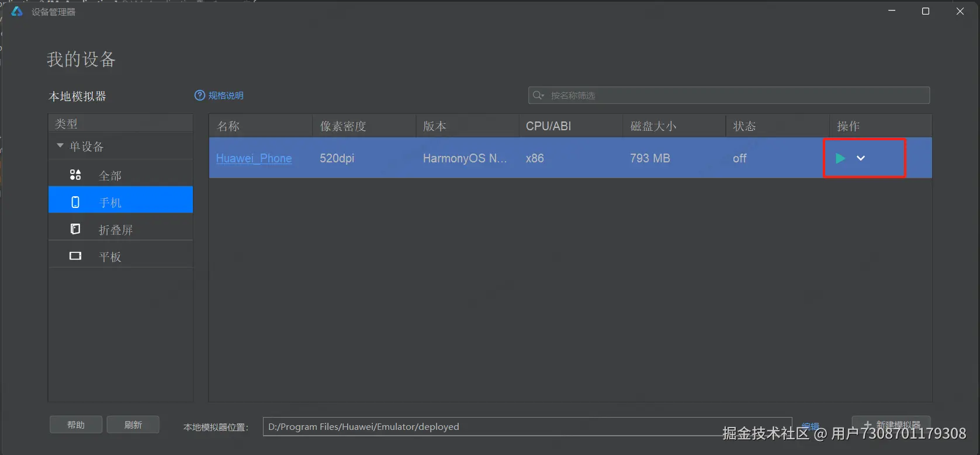This screenshot has width=980, height=455.
Task: Sort by the CPU/ABI column header
Action: point(571,126)
